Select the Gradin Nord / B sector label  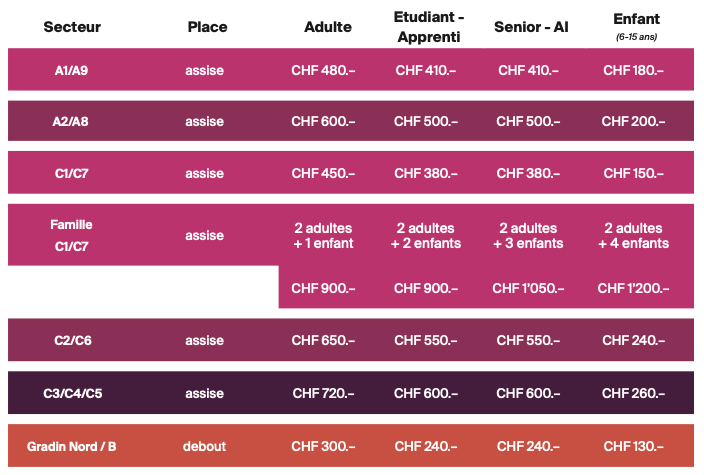coord(71,447)
